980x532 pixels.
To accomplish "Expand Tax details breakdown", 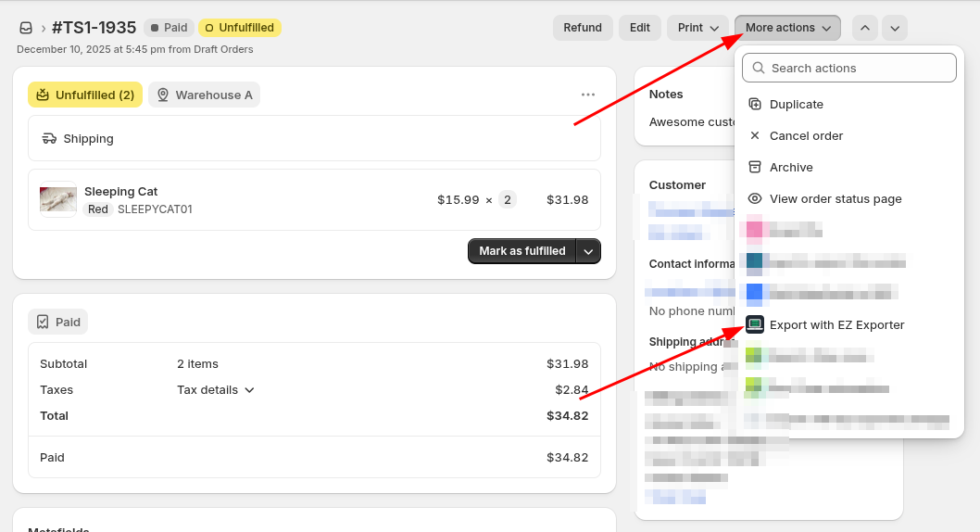I will point(216,390).
